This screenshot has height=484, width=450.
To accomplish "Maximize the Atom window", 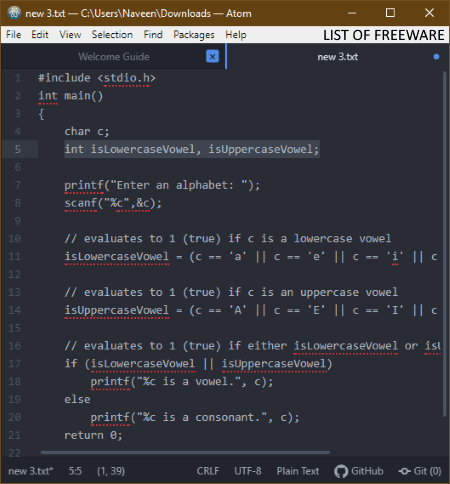I will [390, 13].
